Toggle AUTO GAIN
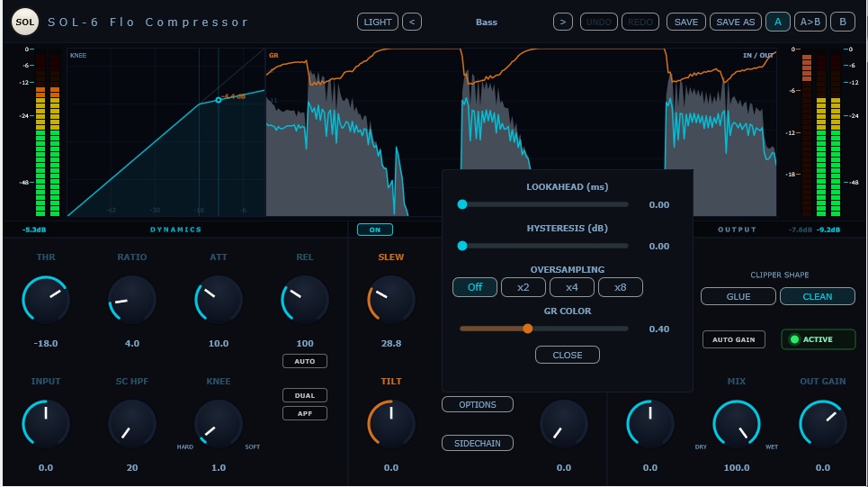868x487 pixels. click(x=734, y=339)
